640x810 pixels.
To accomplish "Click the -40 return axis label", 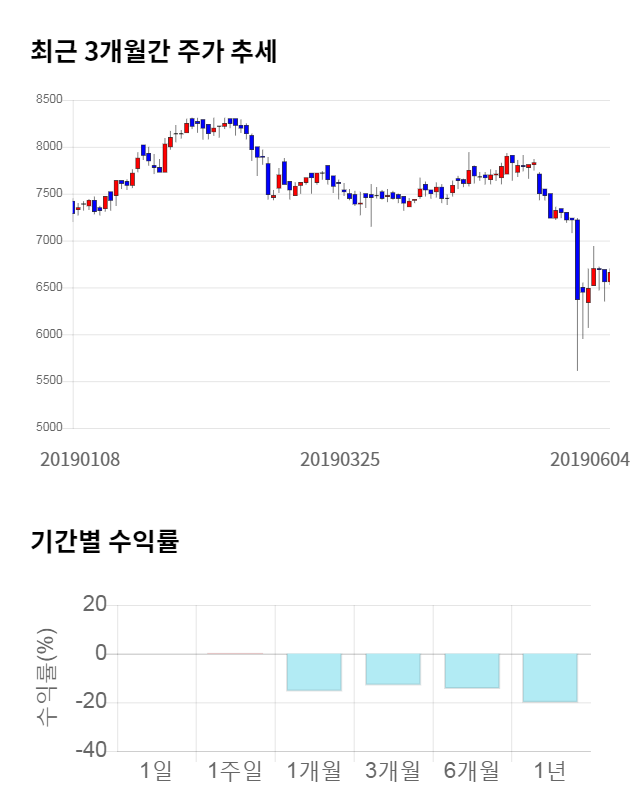I will point(94,750).
